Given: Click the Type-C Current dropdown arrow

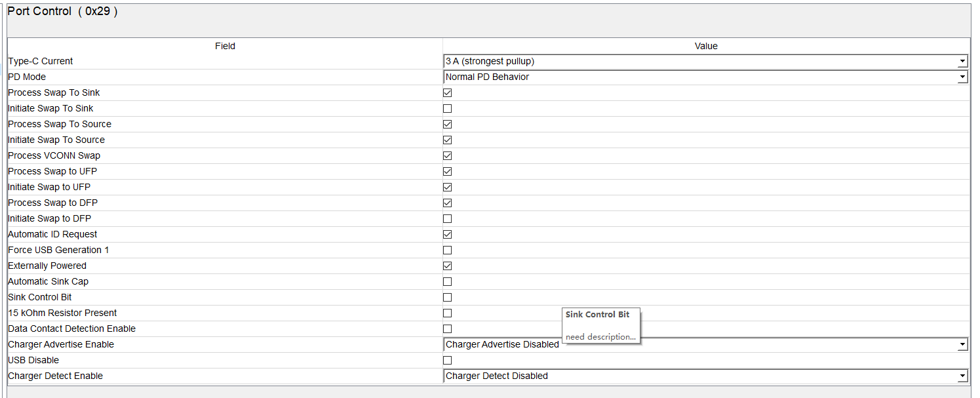Looking at the screenshot, I should [x=962, y=61].
